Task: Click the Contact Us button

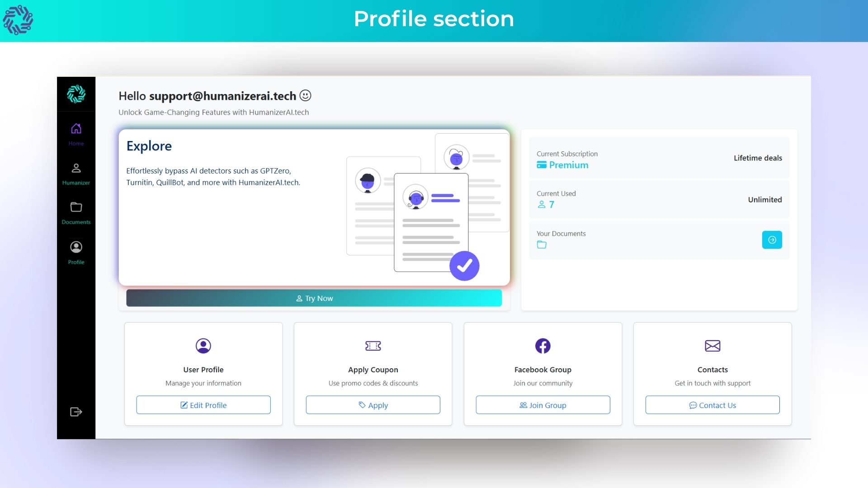Action: tap(712, 405)
